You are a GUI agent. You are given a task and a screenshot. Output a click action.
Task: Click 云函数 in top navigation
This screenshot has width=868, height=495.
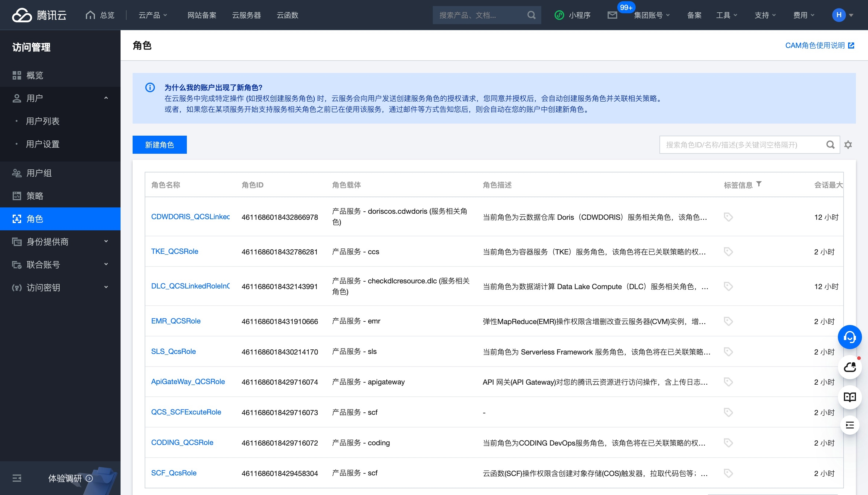click(x=287, y=15)
